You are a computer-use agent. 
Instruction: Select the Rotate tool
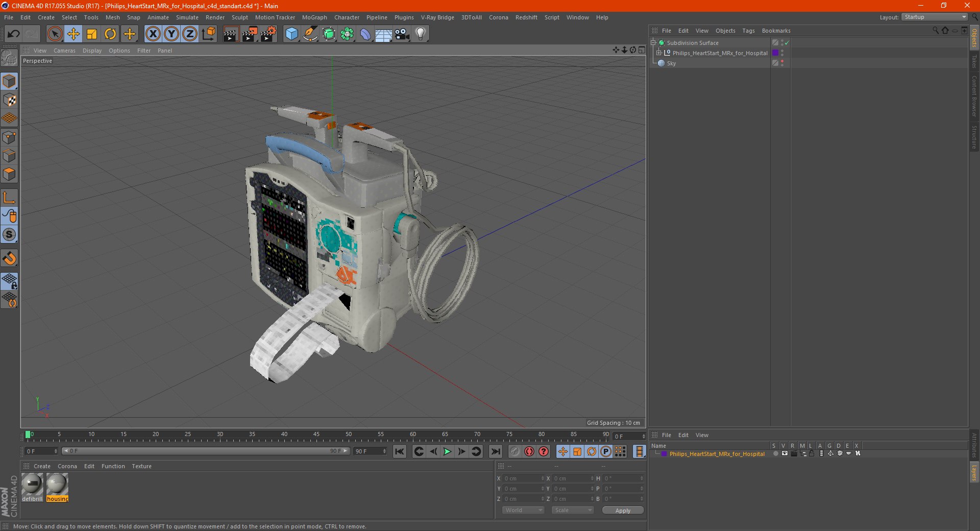click(x=110, y=34)
